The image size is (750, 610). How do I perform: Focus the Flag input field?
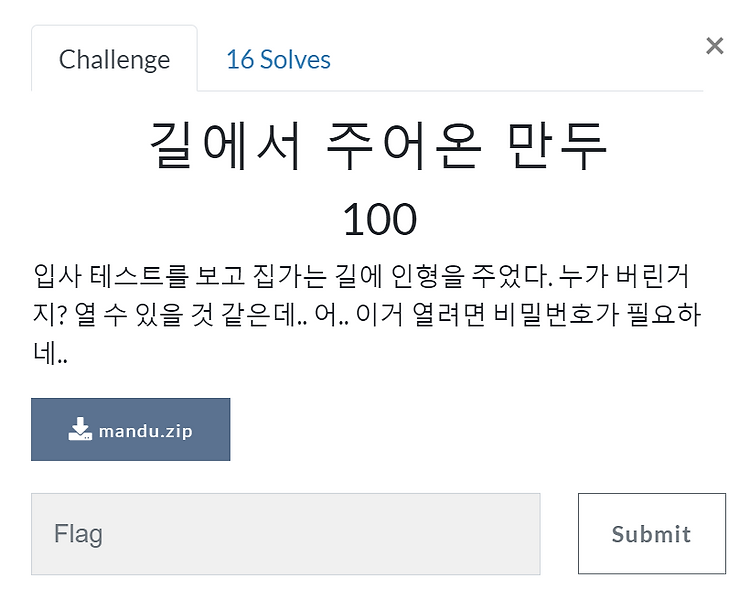pyautogui.click(x=286, y=534)
